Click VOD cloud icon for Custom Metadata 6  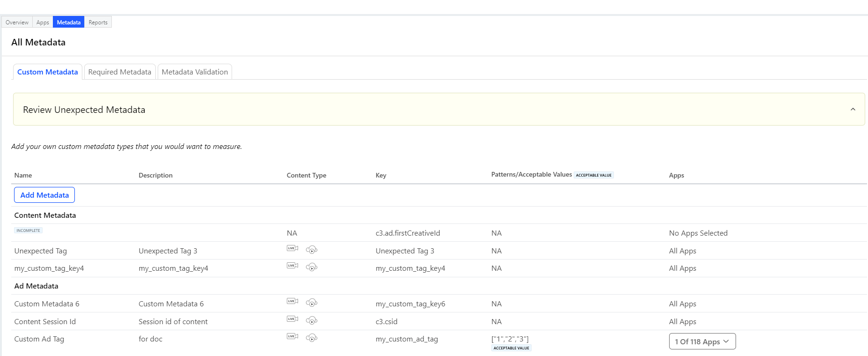click(312, 303)
